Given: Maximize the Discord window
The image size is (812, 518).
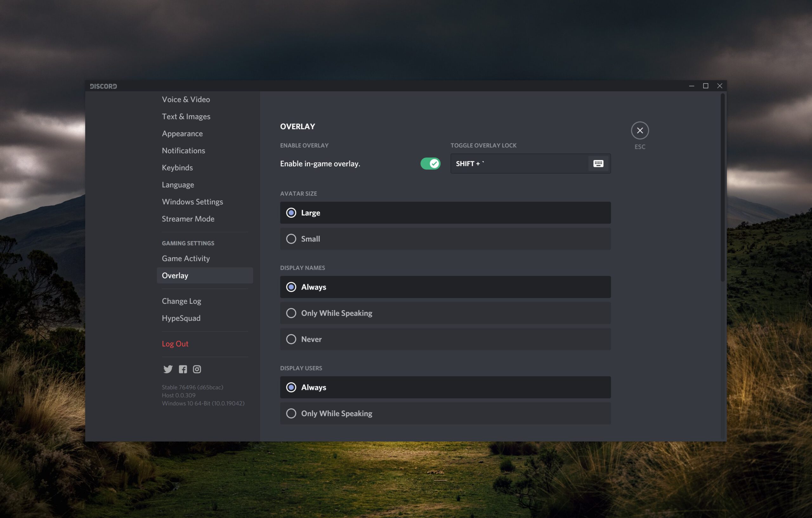Looking at the screenshot, I should click(x=705, y=86).
